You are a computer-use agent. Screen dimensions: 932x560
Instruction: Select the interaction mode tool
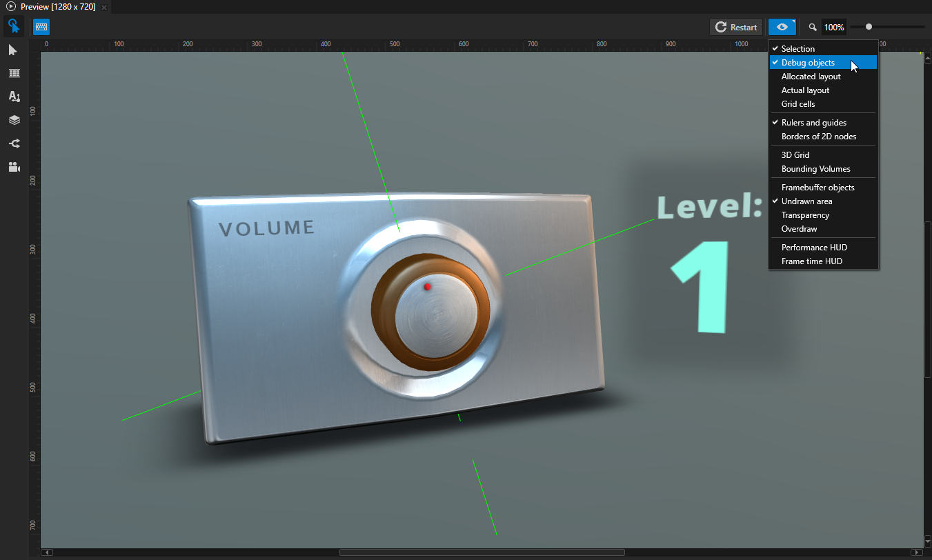click(x=14, y=26)
